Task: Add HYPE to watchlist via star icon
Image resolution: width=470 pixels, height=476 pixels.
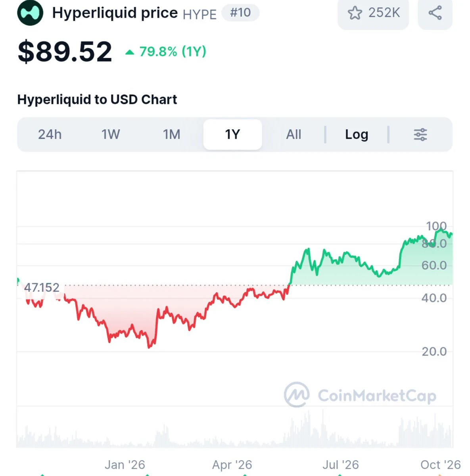Action: click(x=355, y=13)
